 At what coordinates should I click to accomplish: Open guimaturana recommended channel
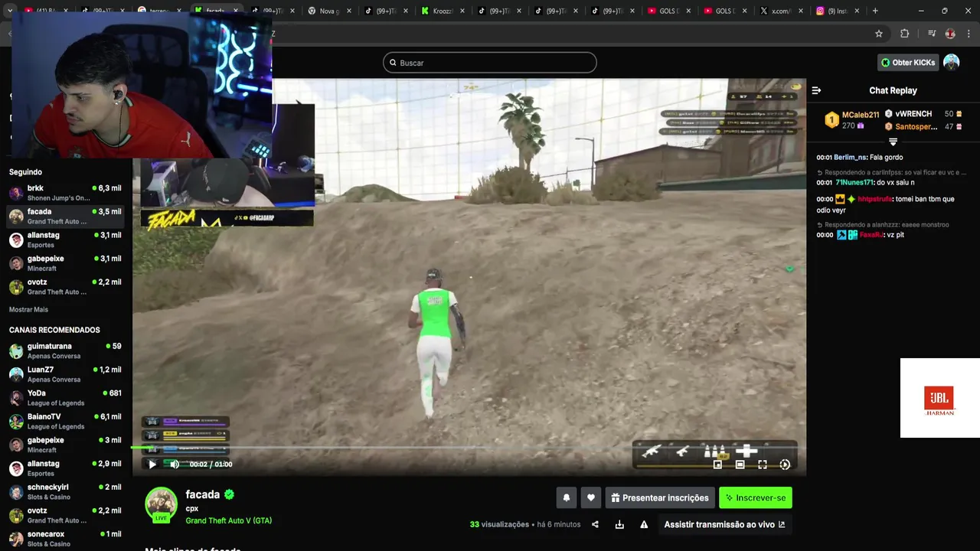[65, 350]
